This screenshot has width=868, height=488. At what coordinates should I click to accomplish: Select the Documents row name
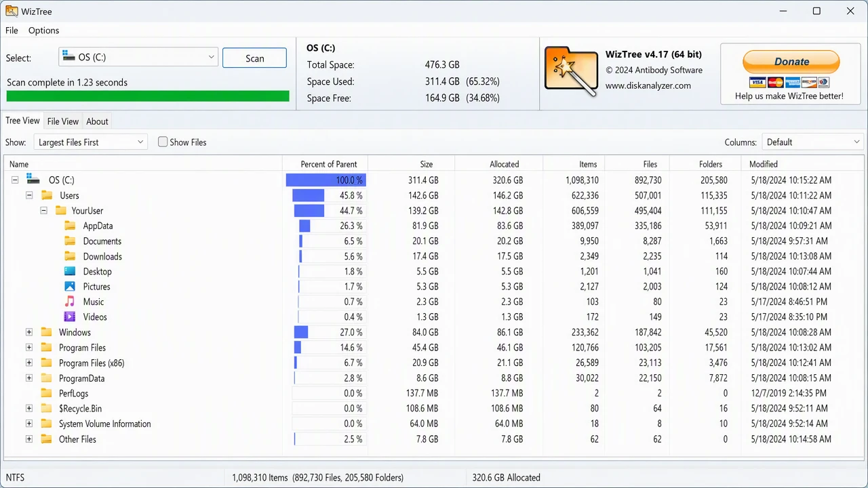(102, 241)
